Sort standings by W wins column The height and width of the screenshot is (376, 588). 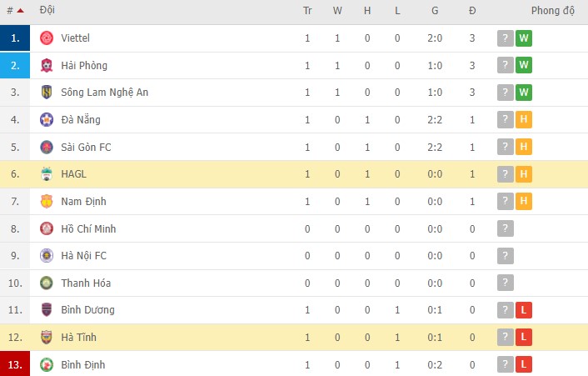[337, 12]
